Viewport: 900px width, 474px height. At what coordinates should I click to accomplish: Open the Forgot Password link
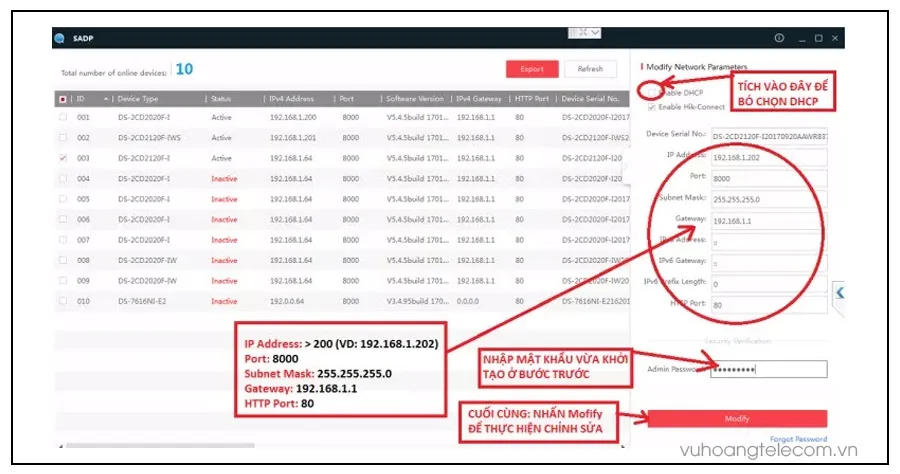point(798,439)
